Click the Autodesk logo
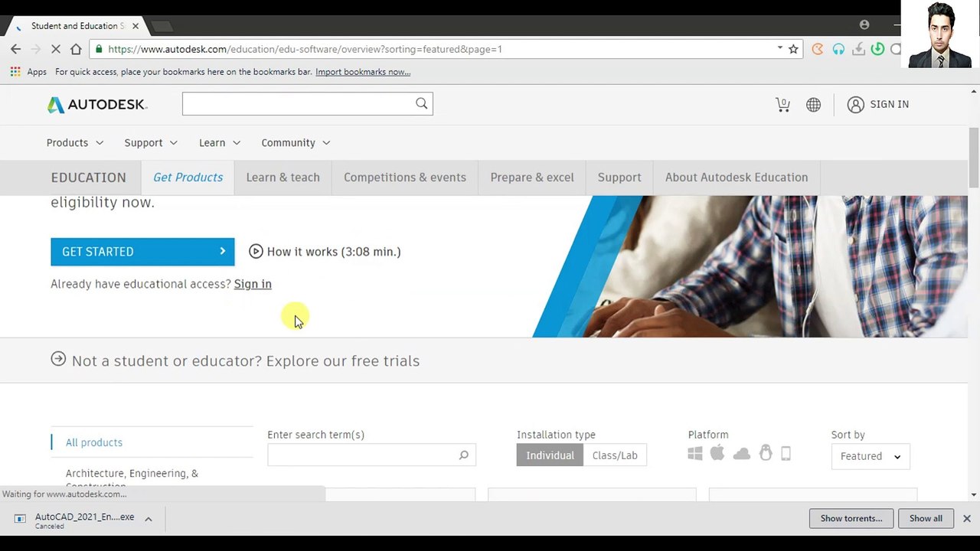The image size is (980, 551). [x=97, y=105]
